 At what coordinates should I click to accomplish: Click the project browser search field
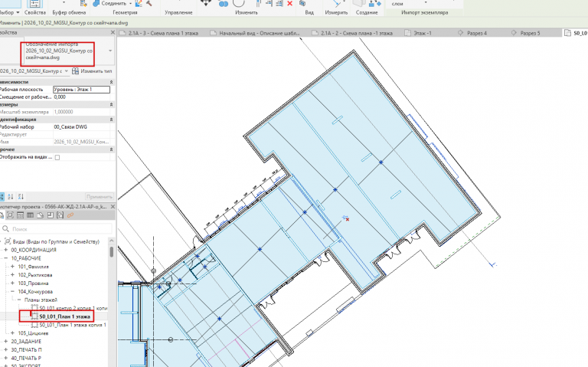pyautogui.click(x=57, y=228)
